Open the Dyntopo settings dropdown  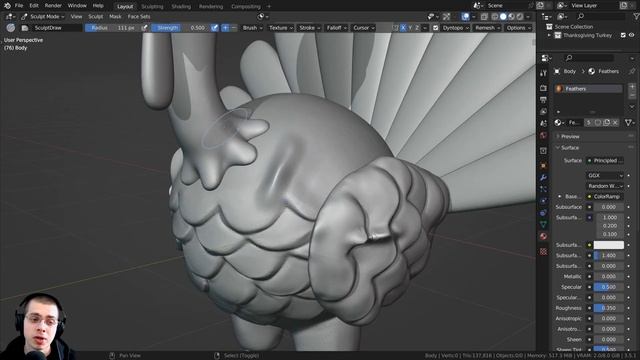tap(456, 28)
